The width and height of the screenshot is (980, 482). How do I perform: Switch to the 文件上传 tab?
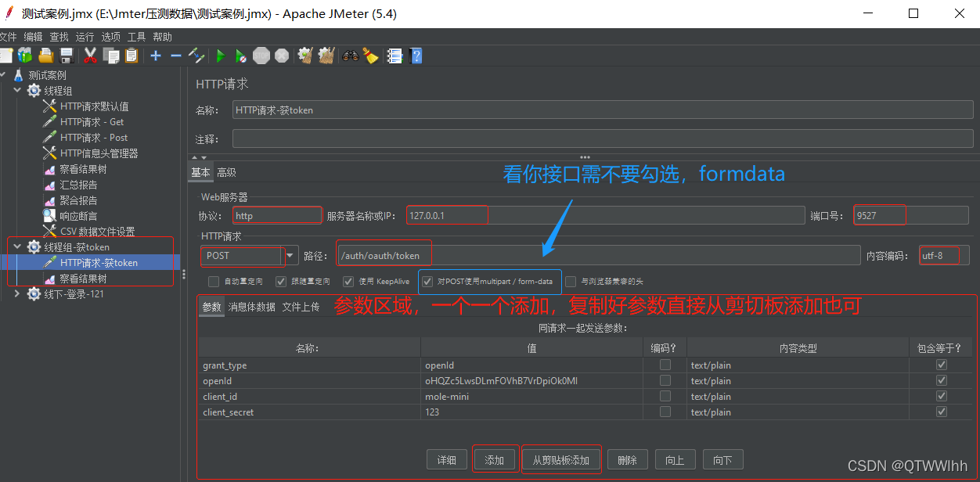(x=301, y=307)
